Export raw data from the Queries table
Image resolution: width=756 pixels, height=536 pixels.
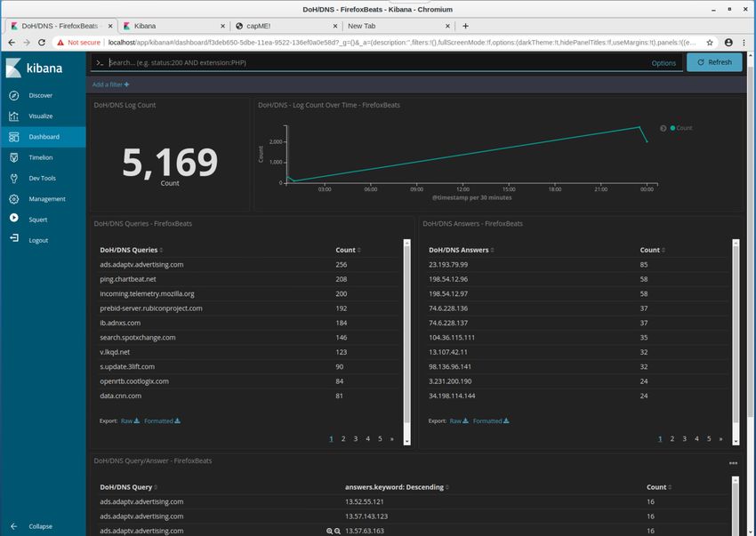click(130, 420)
